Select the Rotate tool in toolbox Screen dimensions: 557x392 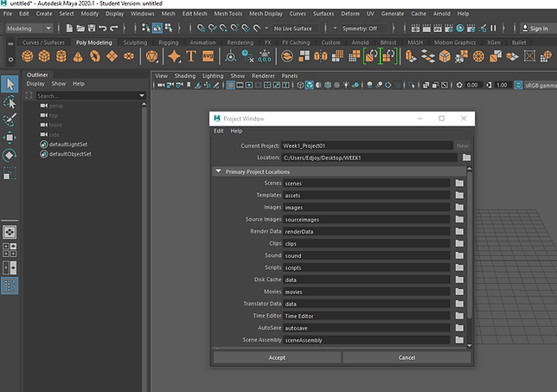[x=10, y=155]
